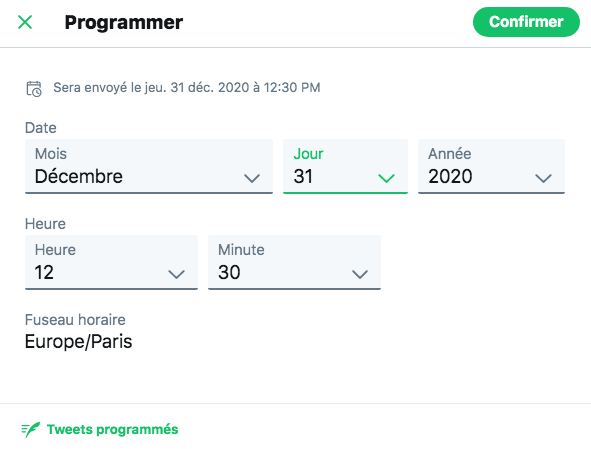Screen dimensions: 591x449
Task: Open the Jour dropdown showing 31
Action: pos(345,166)
